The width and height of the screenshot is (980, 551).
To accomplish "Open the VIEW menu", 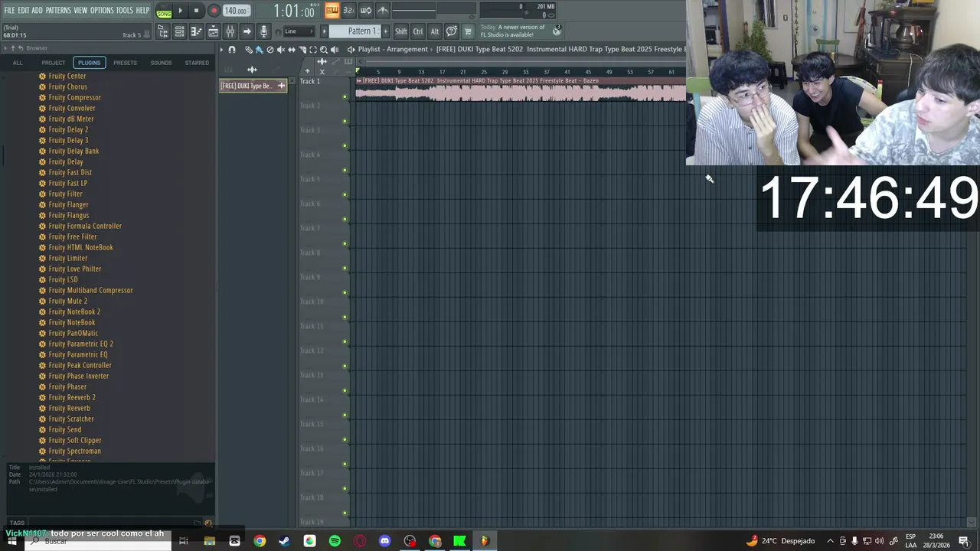I will tap(80, 11).
